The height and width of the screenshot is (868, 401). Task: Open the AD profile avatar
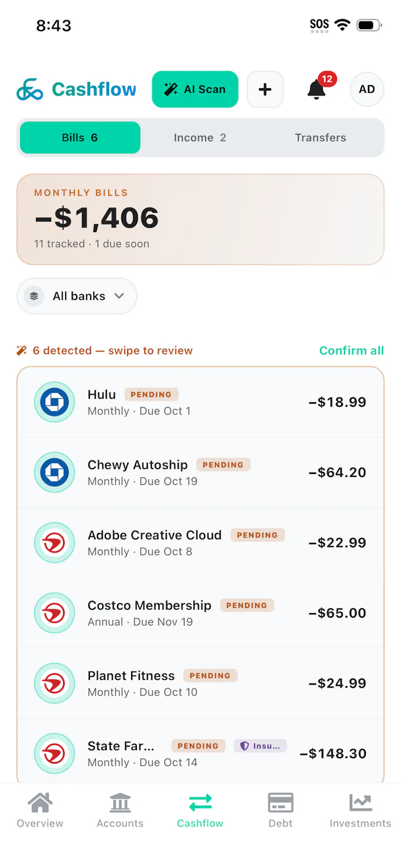point(367,89)
